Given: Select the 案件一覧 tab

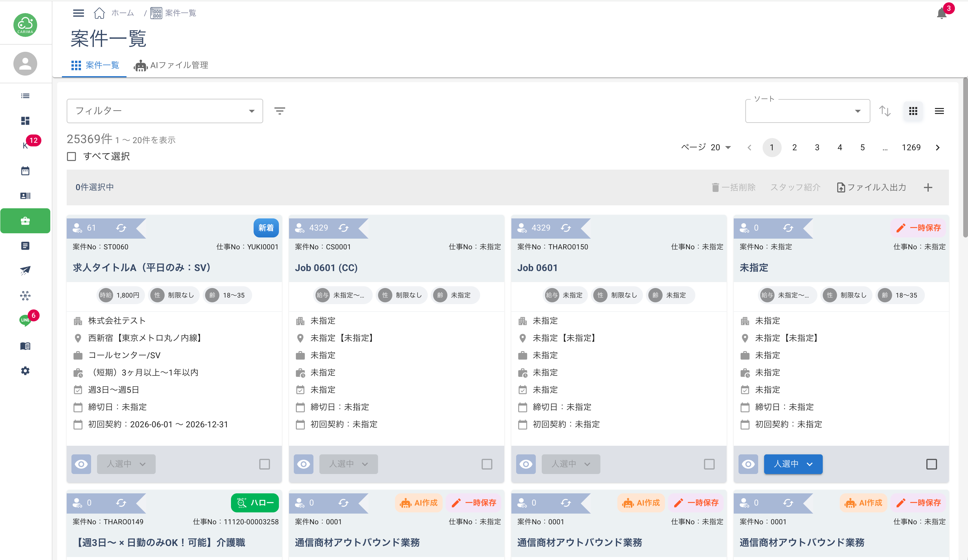Looking at the screenshot, I should (95, 65).
